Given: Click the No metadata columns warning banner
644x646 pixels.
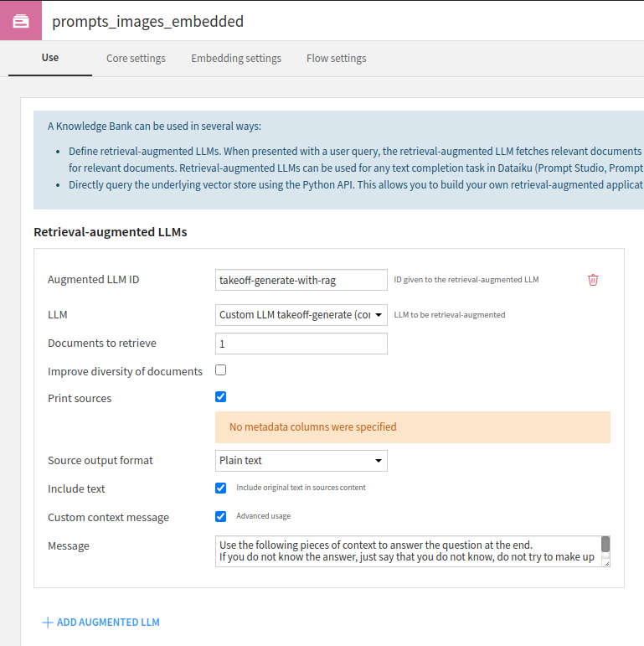Looking at the screenshot, I should pyautogui.click(x=413, y=427).
